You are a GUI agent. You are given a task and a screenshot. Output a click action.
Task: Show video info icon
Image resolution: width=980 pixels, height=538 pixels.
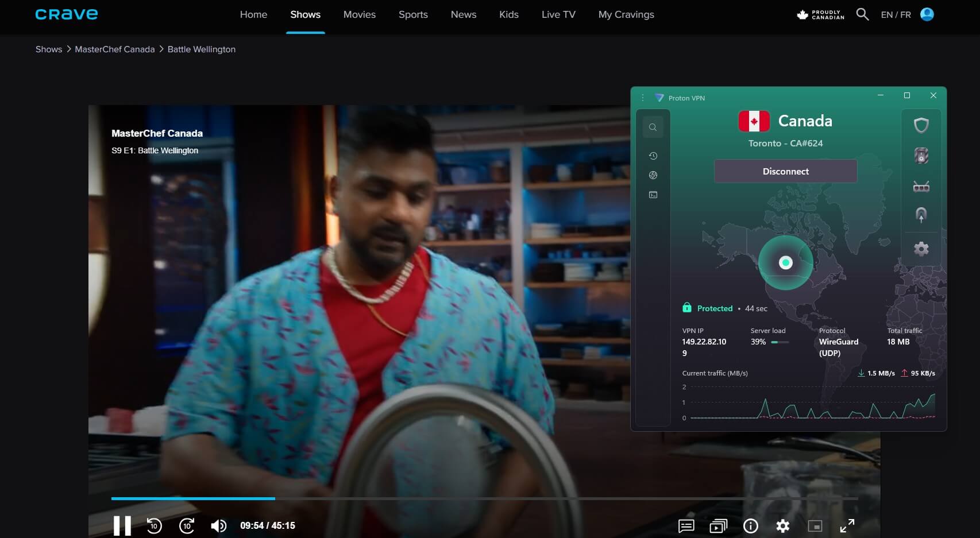(750, 525)
